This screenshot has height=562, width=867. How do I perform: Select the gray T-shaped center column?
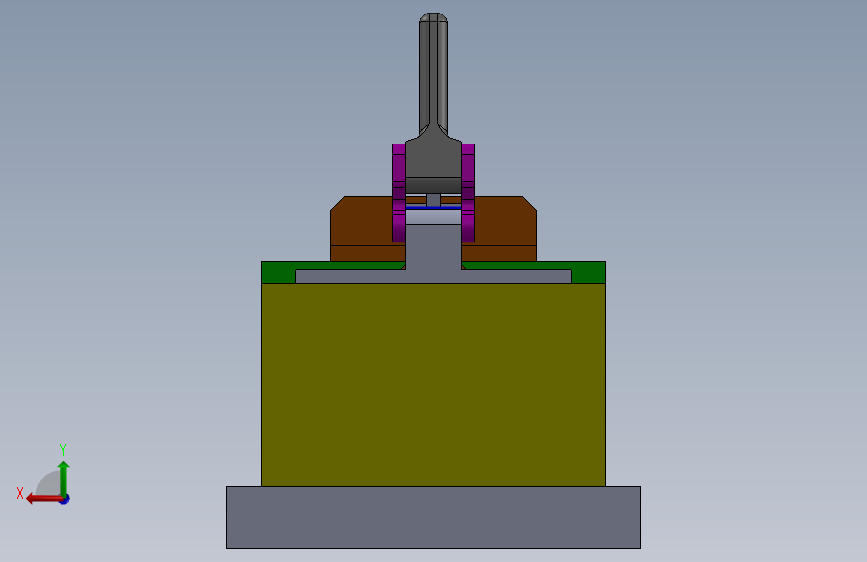pyautogui.click(x=434, y=254)
